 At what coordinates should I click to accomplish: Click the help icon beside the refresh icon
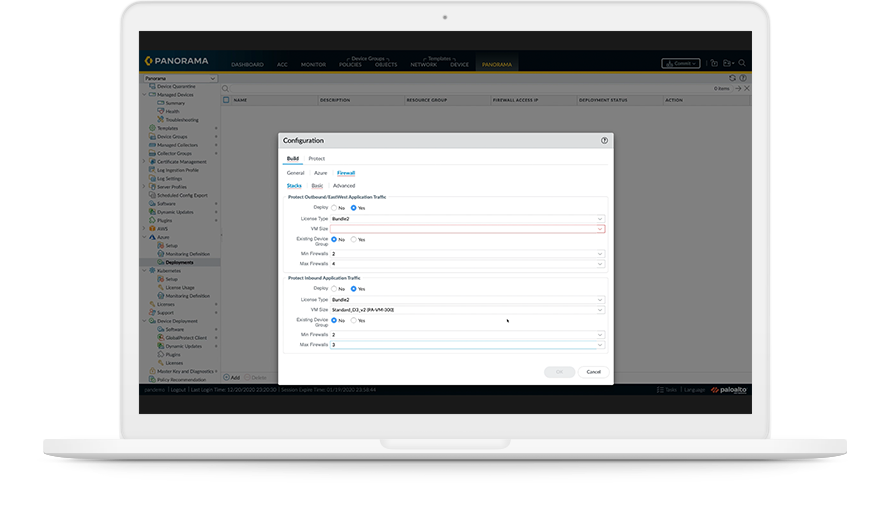coord(743,78)
